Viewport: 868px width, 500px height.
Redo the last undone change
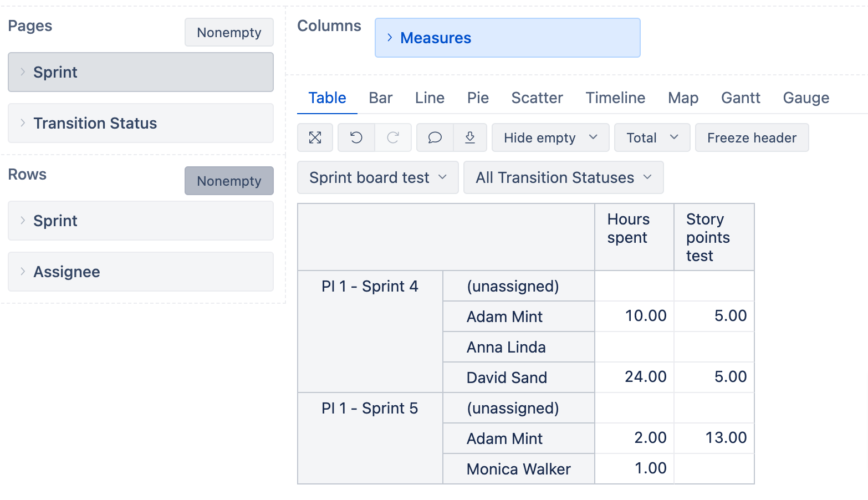click(x=394, y=137)
